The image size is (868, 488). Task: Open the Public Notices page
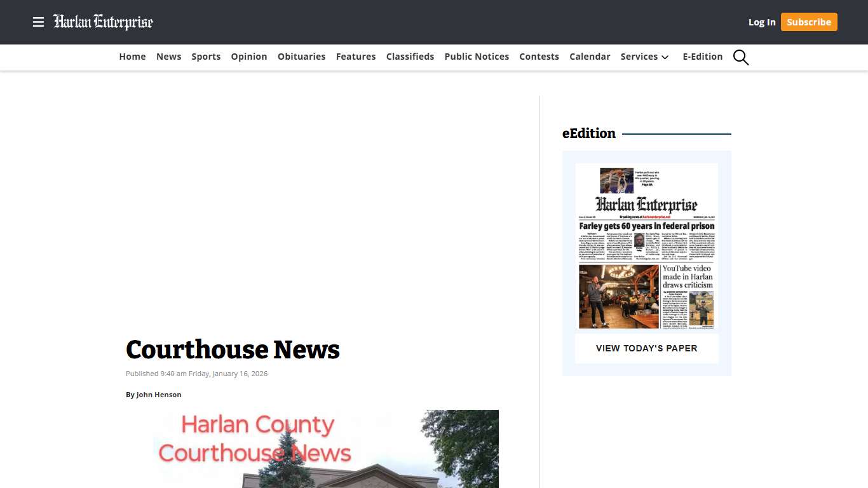pyautogui.click(x=477, y=57)
